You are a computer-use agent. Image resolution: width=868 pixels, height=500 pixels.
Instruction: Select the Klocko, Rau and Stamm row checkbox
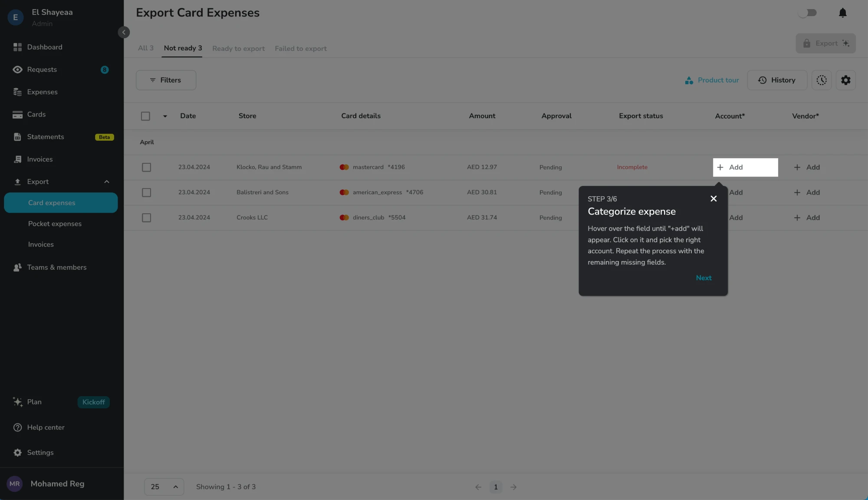[x=146, y=167]
